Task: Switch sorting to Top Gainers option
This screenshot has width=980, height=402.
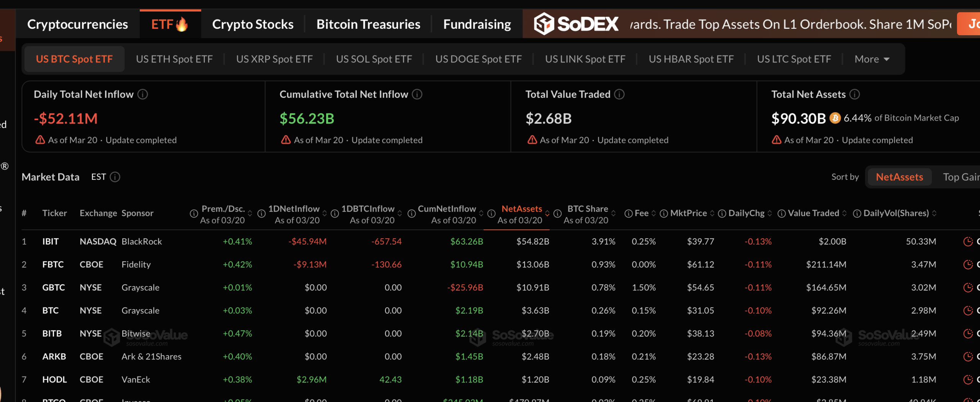Action: [961, 177]
